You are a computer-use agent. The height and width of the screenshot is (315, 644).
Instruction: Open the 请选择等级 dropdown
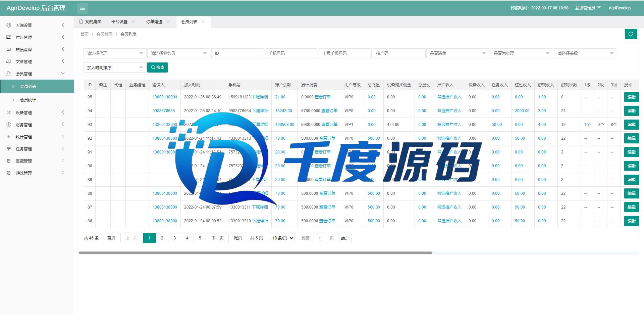585,53
